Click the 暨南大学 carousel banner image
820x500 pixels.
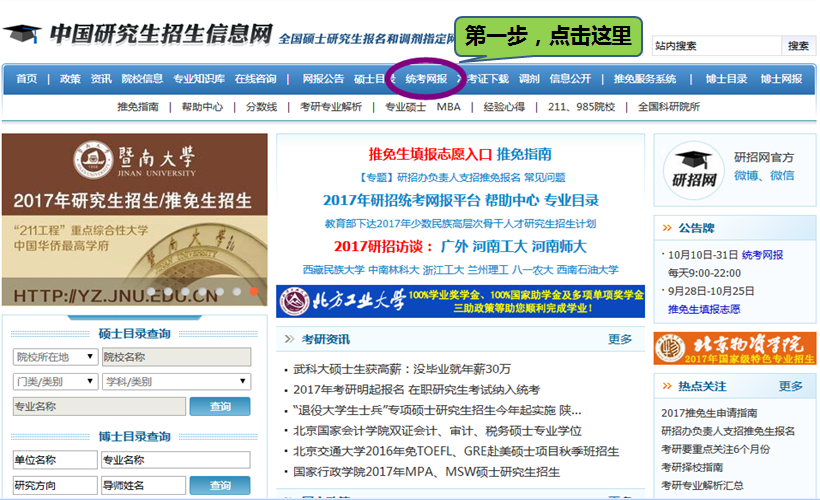click(134, 218)
